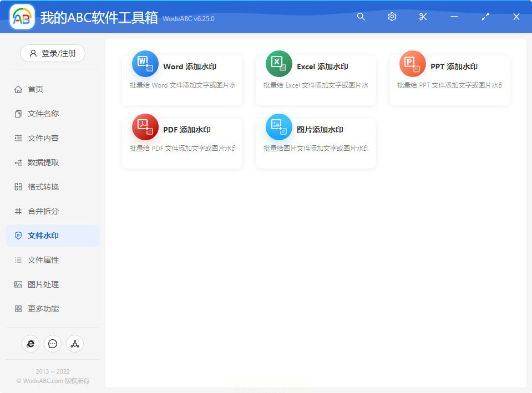This screenshot has width=532, height=393.
Task: Select 格式转换 sidebar menu
Action: click(53, 187)
